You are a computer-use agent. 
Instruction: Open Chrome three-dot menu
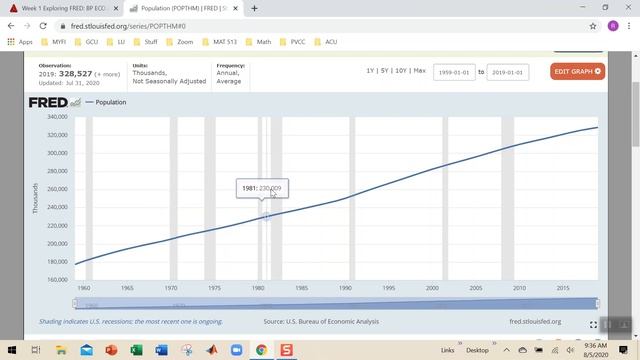(x=629, y=26)
